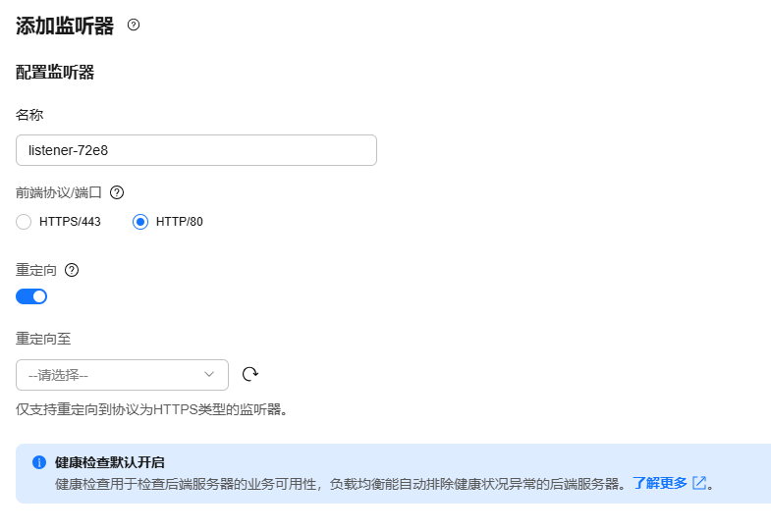Open the 了解更多 link
This screenshot has height=532, width=771.
pos(659,483)
